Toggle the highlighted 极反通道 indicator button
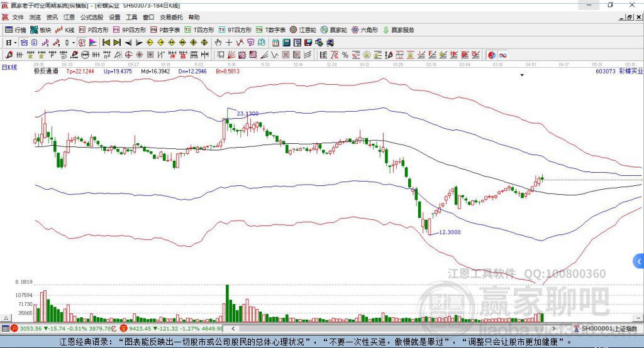The width and height of the screenshot is (644, 348). [x=82, y=43]
